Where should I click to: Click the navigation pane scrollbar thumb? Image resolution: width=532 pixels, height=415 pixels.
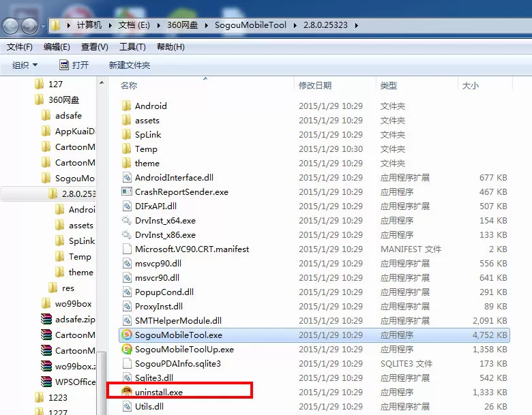coord(102,383)
